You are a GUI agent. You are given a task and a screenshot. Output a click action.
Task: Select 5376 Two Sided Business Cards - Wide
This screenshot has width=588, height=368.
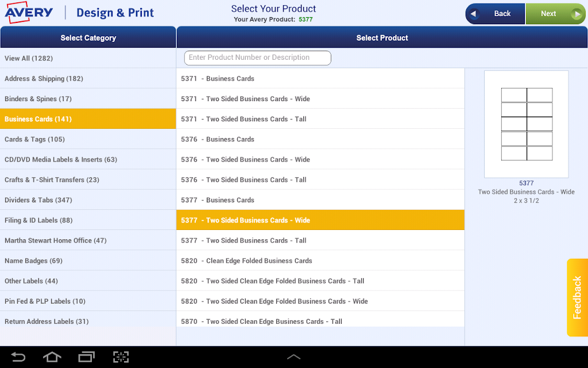[320, 160]
